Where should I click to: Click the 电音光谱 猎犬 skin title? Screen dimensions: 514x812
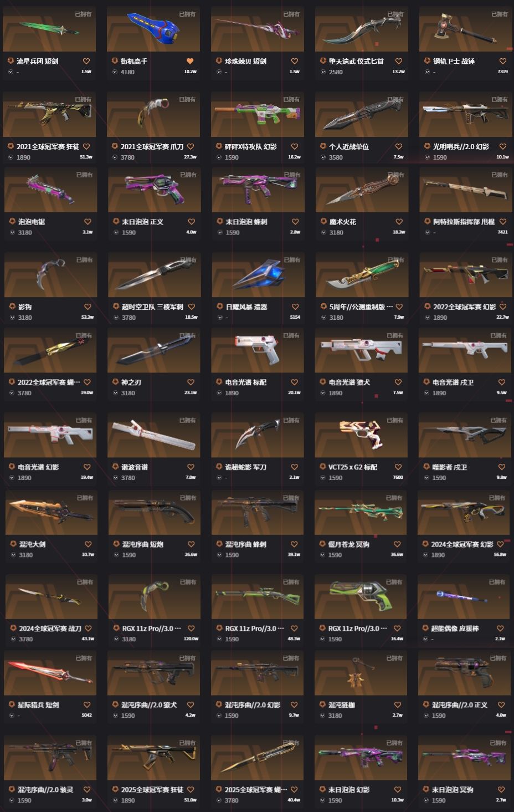[x=349, y=382]
